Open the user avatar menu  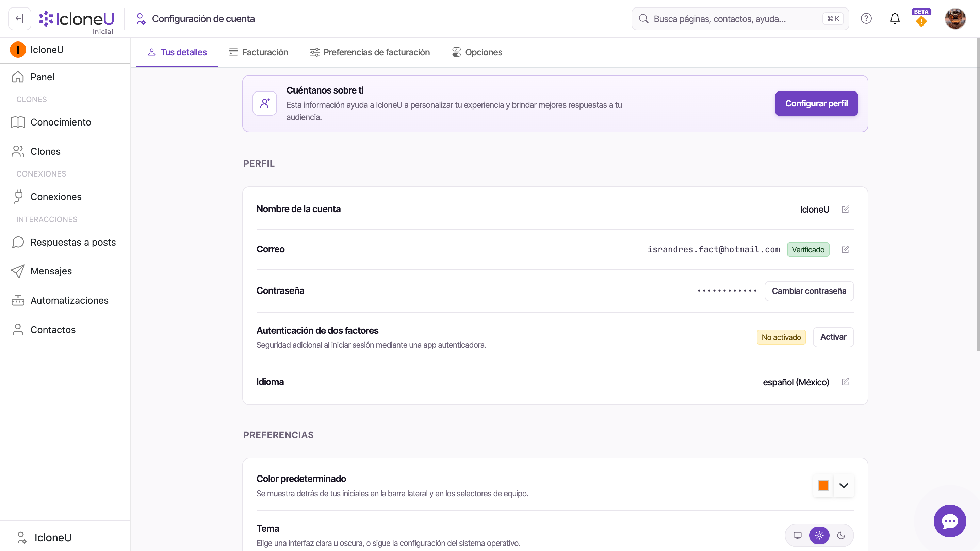coord(955,19)
